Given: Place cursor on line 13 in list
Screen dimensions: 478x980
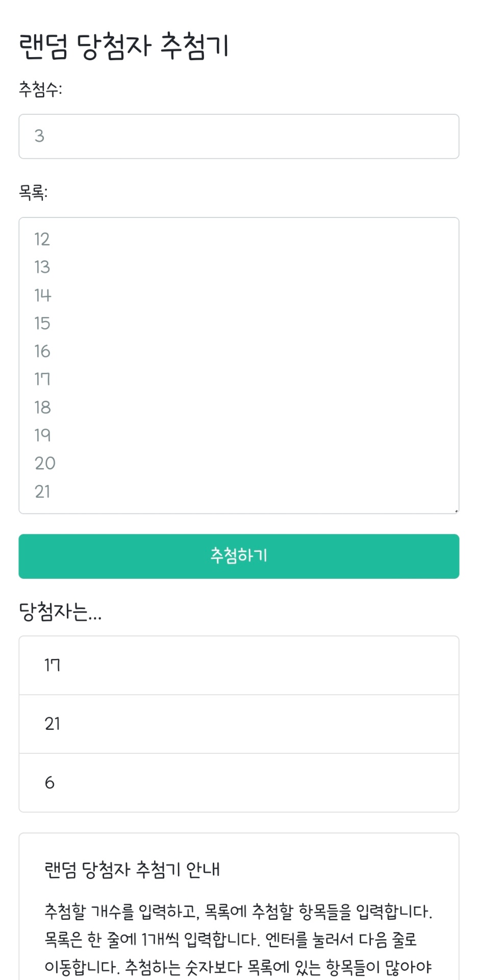Looking at the screenshot, I should [x=42, y=267].
